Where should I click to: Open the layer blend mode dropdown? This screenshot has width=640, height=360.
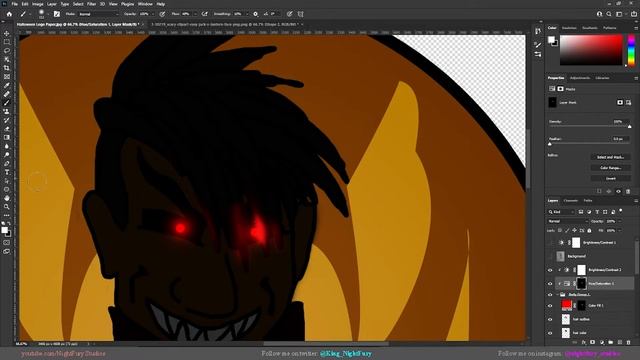[x=567, y=221]
